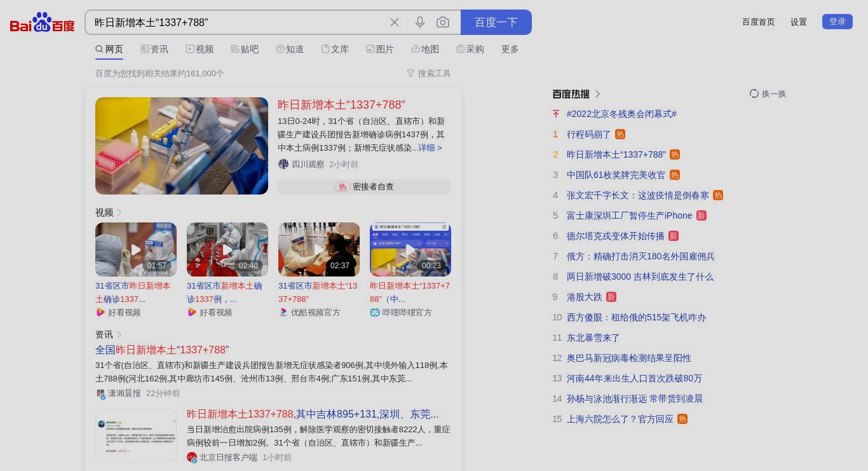The image size is (868, 471).
Task: Open hot search 行程码崩了
Action: [588, 134]
